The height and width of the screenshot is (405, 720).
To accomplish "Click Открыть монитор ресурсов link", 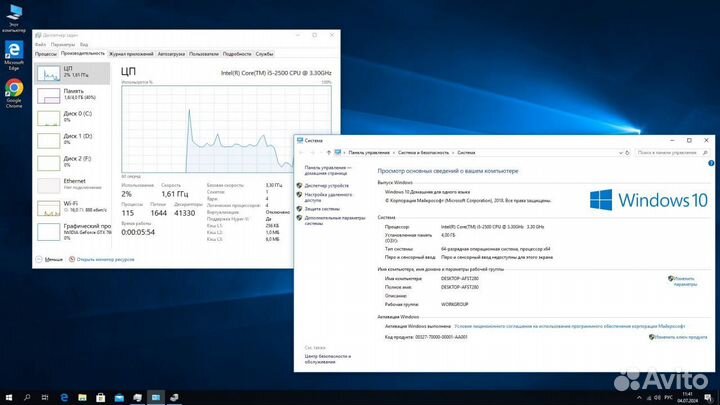I will pyautogui.click(x=102, y=259).
